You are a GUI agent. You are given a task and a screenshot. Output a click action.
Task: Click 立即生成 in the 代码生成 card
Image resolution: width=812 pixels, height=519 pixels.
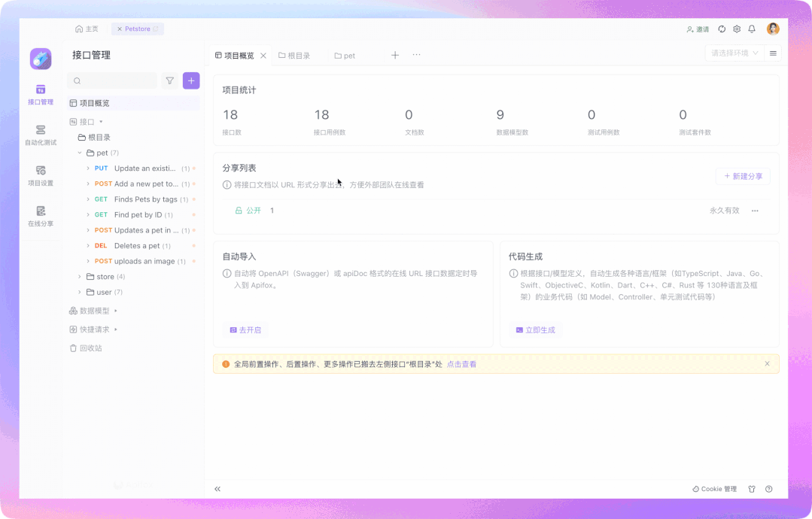pyautogui.click(x=535, y=329)
